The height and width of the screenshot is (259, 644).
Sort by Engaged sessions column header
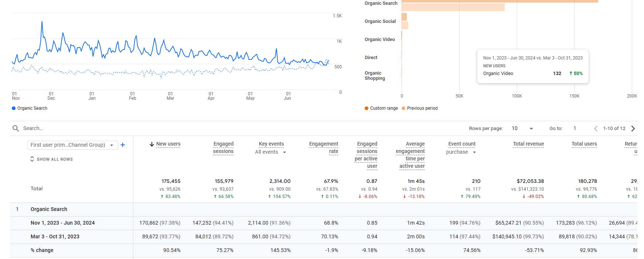(x=223, y=147)
